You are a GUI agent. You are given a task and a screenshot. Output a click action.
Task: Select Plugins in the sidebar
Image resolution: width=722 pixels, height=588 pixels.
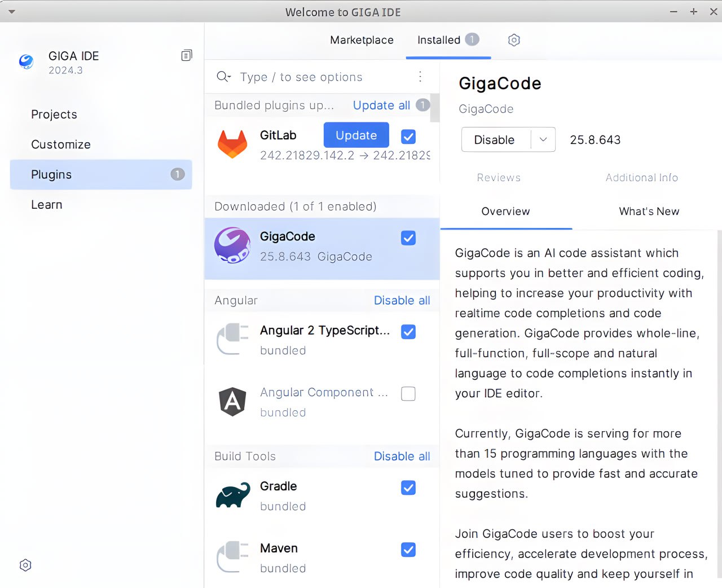(x=101, y=174)
